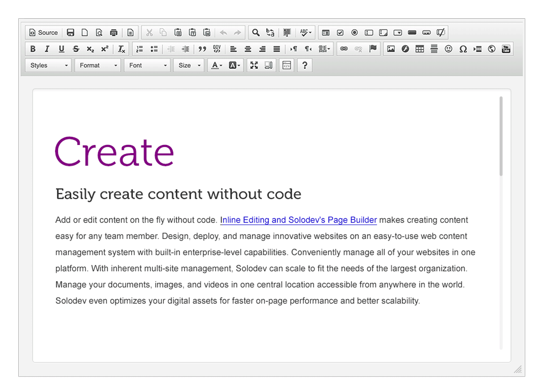Click the Source view button

point(43,33)
